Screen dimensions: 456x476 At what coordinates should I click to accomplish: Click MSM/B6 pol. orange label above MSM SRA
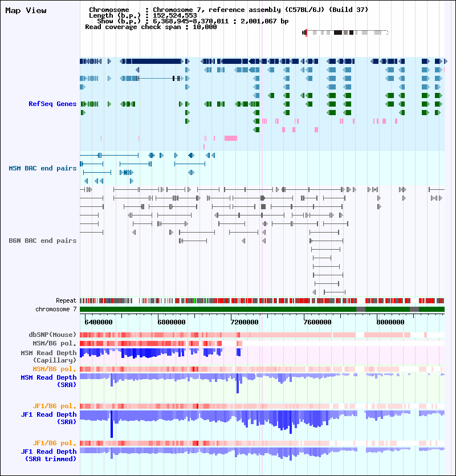coord(55,369)
